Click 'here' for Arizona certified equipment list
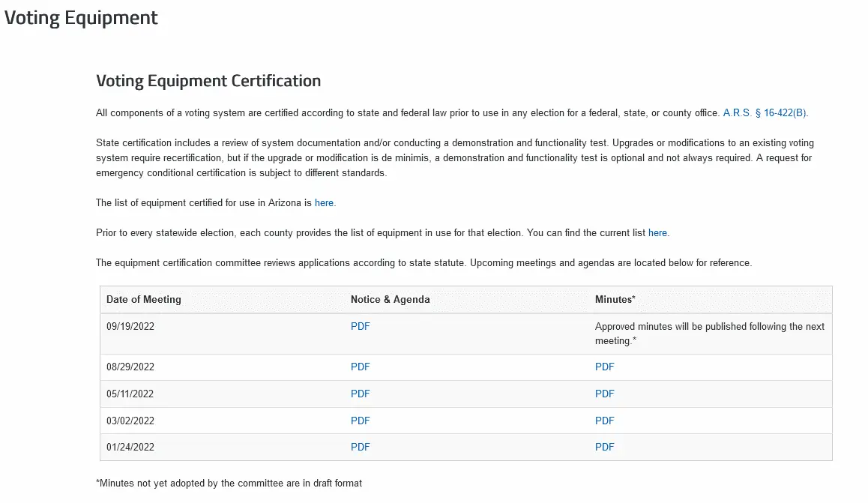This screenshot has height=503, width=868. pos(324,203)
